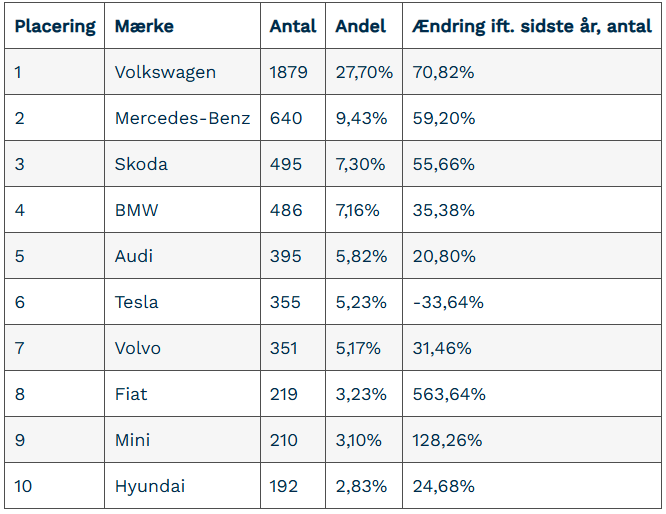The width and height of the screenshot is (666, 514).
Task: Click the Andel column header
Action: (x=361, y=27)
